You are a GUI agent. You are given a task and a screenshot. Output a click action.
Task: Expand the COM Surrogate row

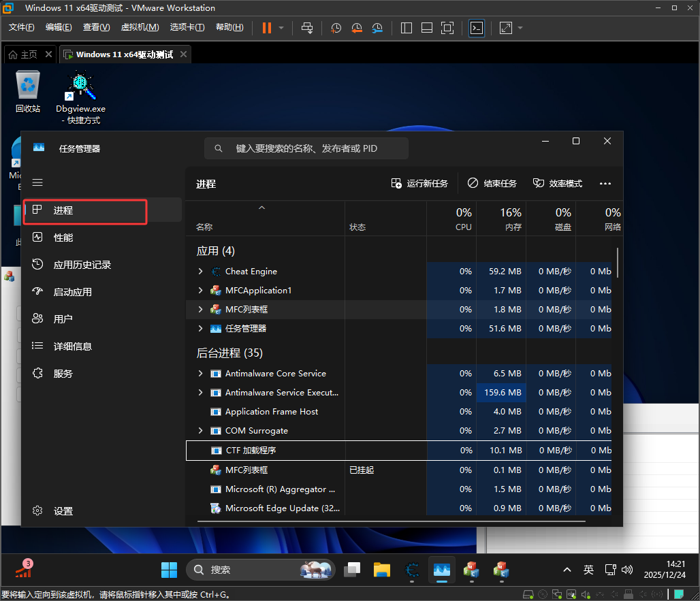[200, 431]
